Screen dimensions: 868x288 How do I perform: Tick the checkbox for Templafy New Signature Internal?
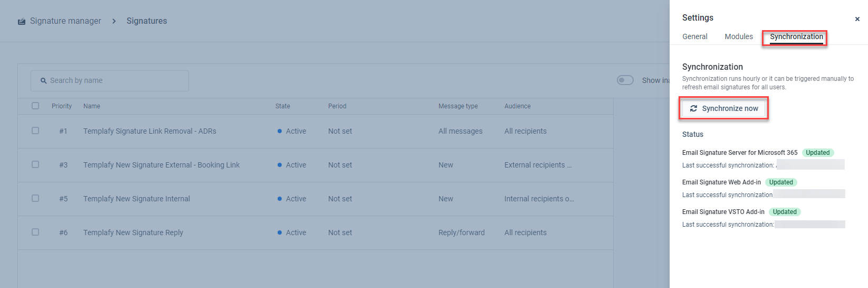35,198
